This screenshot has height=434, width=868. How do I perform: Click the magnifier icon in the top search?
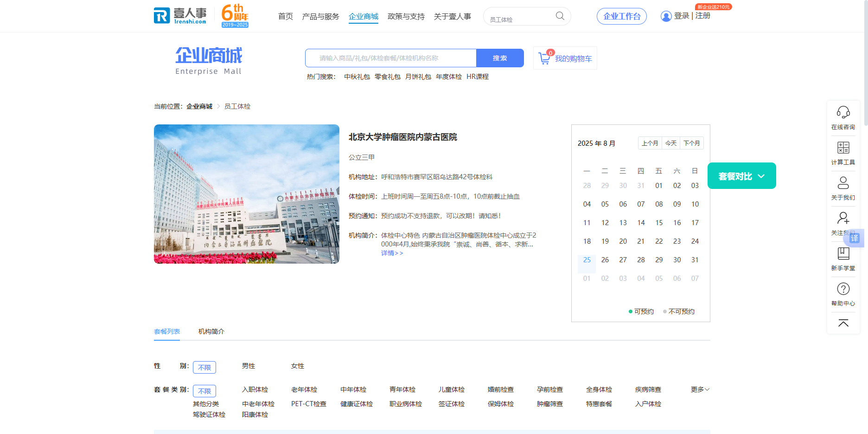pos(560,16)
